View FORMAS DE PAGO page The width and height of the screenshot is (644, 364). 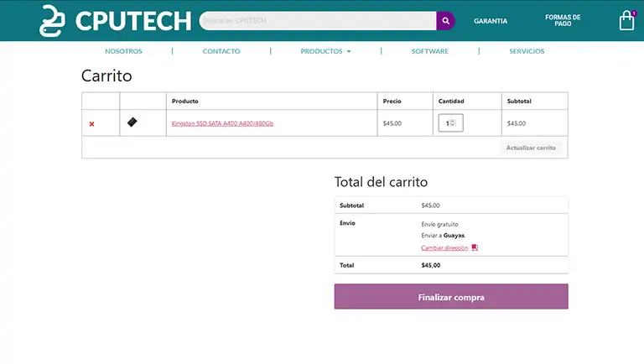[x=562, y=21]
